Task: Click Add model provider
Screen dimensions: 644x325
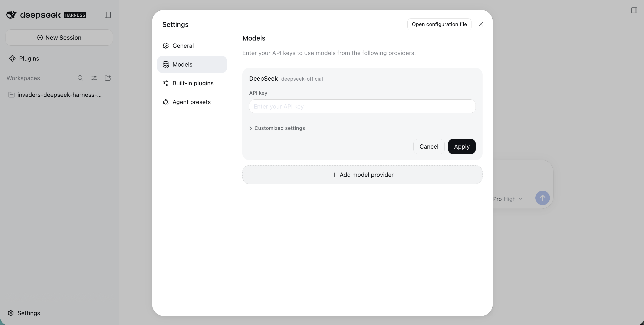Action: coord(362,175)
